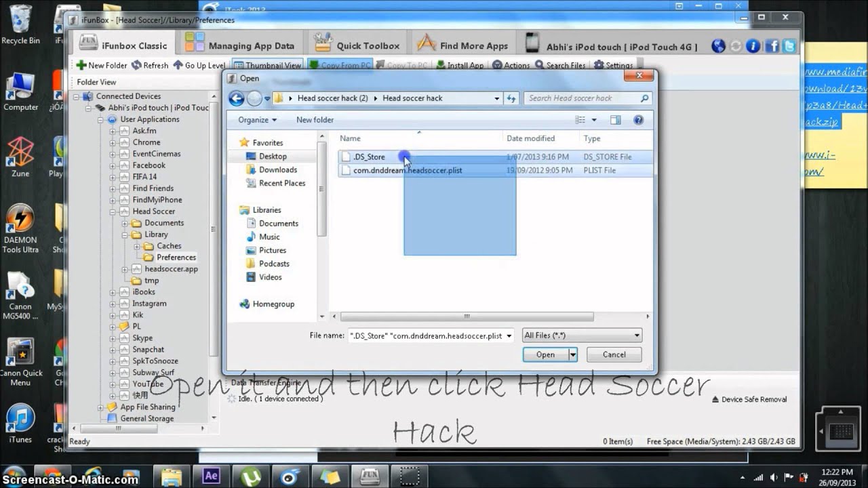
Task: Click Search Files in iFunBox toolbar
Action: tap(560, 66)
